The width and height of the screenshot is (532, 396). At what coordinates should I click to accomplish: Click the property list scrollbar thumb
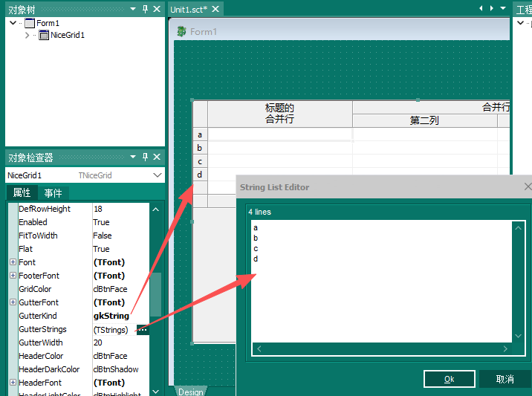pos(156,294)
